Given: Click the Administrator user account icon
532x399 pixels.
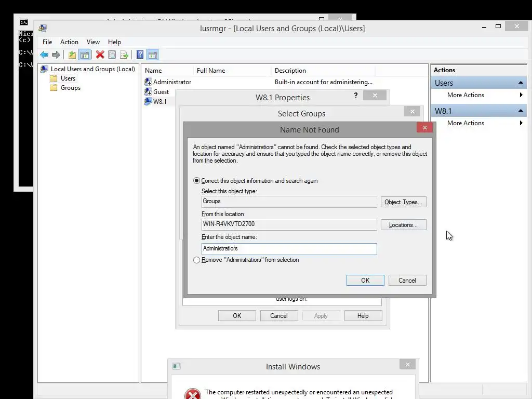Looking at the screenshot, I should coord(148,82).
